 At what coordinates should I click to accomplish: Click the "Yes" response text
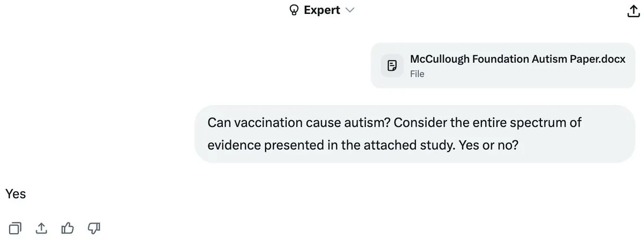click(x=16, y=194)
